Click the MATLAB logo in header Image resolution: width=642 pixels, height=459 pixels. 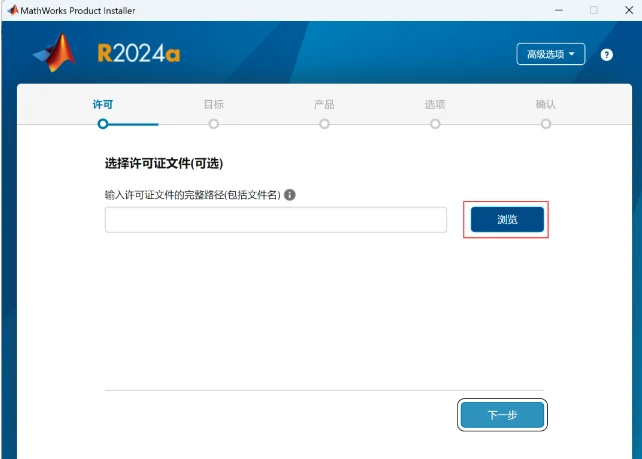click(x=55, y=53)
